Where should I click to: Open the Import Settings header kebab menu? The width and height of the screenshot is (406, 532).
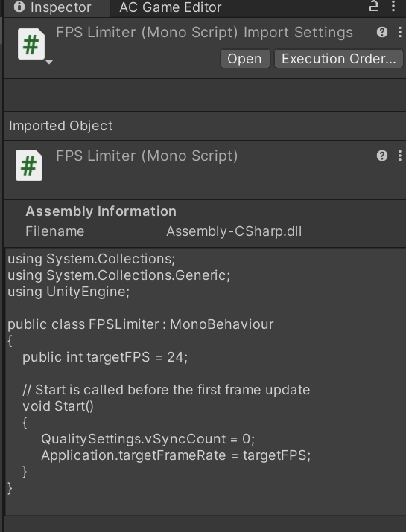coord(400,32)
